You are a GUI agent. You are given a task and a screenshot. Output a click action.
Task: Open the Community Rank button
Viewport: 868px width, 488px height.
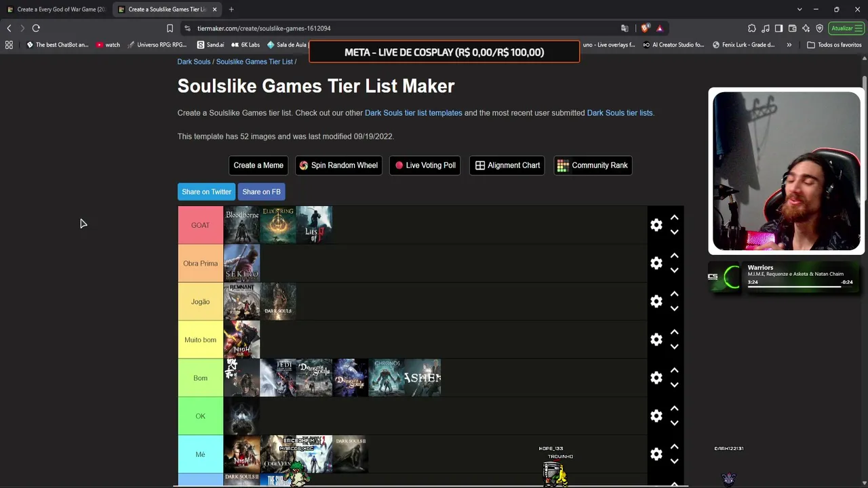[x=593, y=165]
